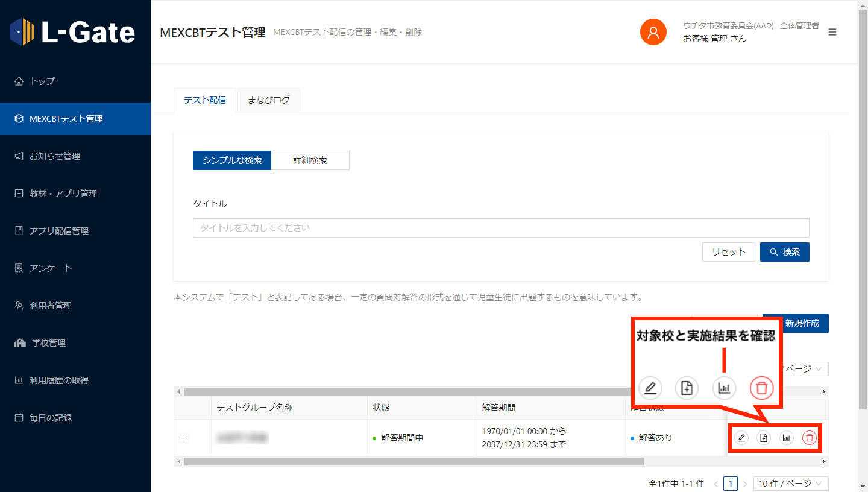Open results bar chart icon in table row

[787, 438]
